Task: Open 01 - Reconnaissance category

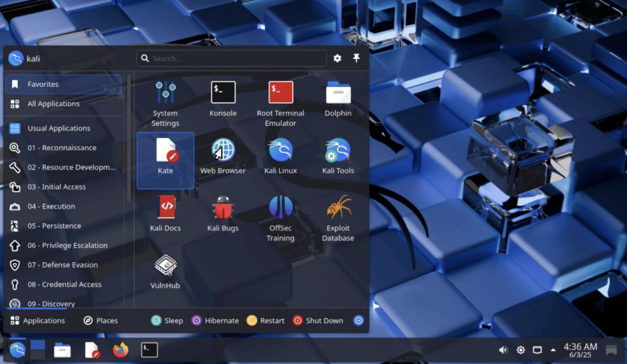Action: pos(64,148)
